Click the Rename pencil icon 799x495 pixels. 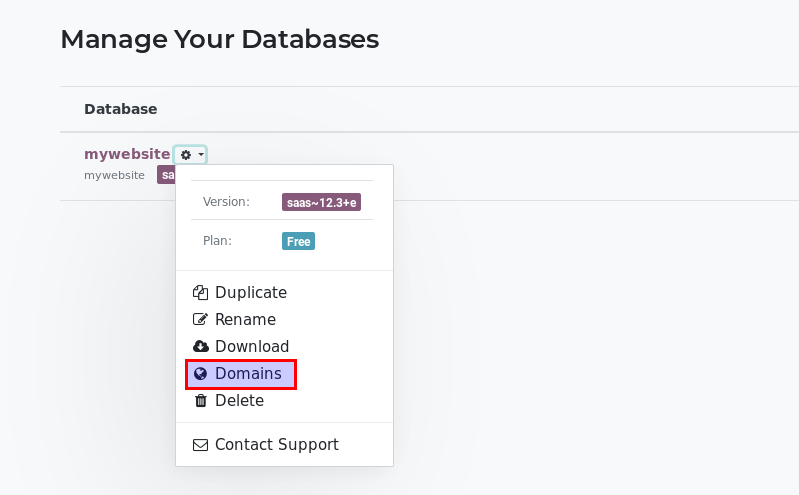[x=200, y=320]
